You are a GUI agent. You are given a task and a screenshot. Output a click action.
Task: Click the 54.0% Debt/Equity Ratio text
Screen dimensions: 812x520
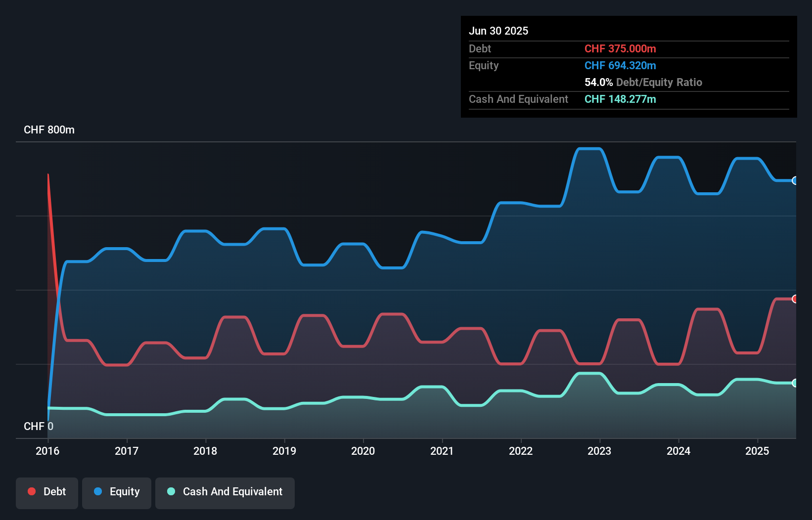click(643, 82)
